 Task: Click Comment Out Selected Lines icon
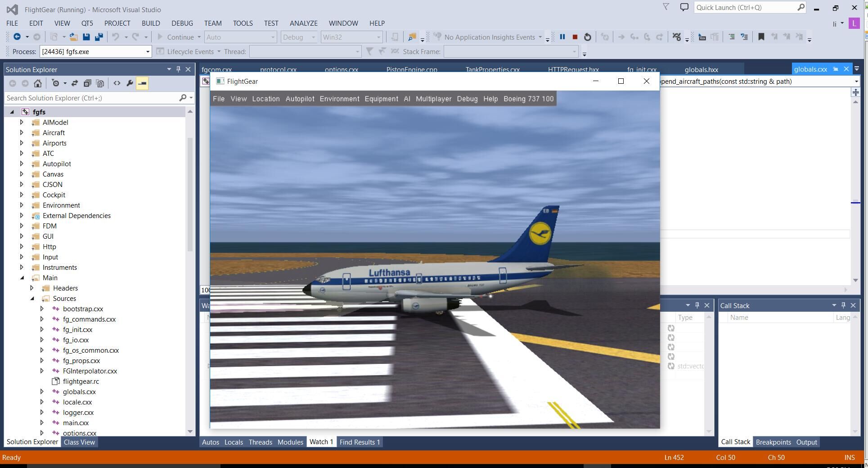tap(732, 37)
